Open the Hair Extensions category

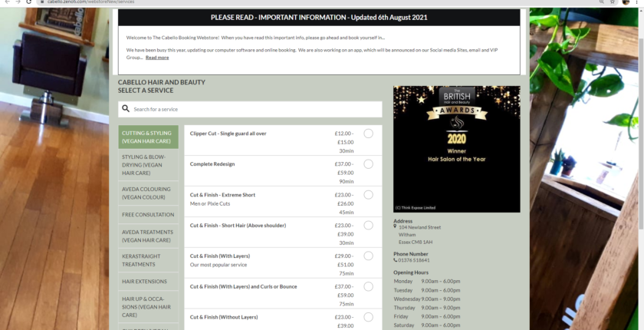tap(148, 282)
